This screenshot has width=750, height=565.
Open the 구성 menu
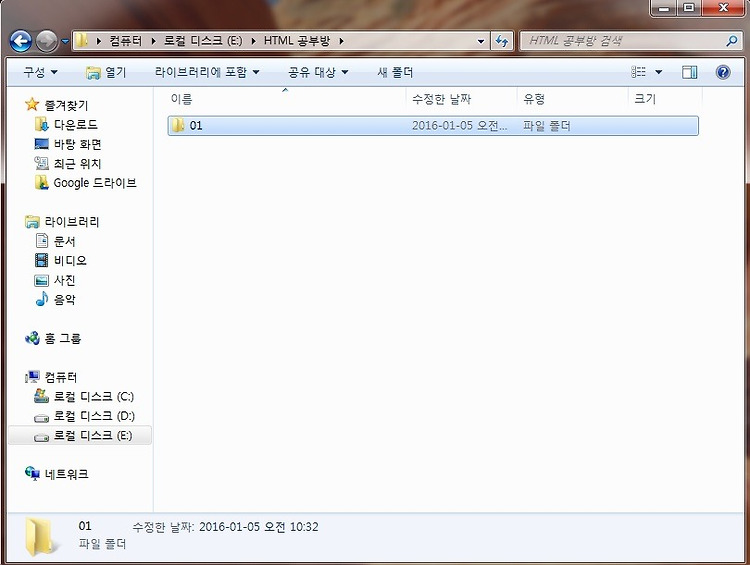40,72
